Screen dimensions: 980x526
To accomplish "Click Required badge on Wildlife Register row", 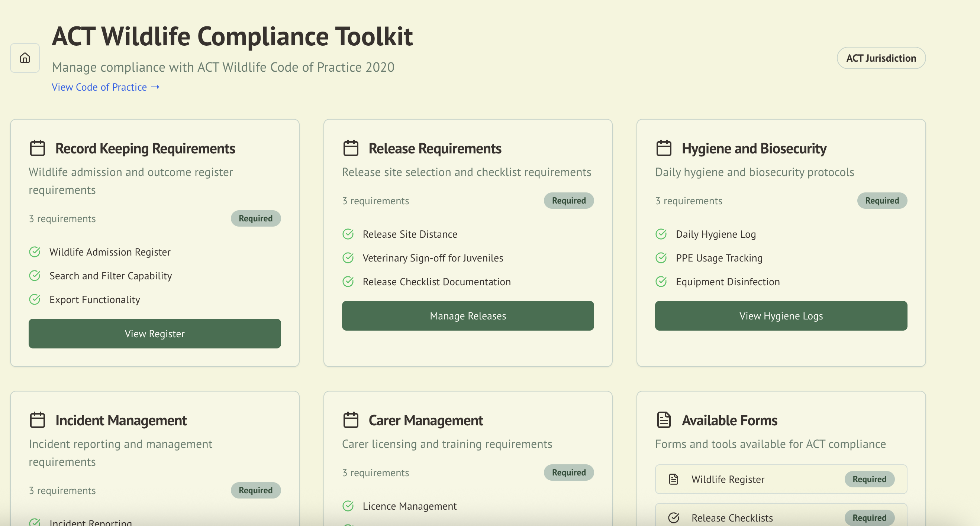I will 869,479.
